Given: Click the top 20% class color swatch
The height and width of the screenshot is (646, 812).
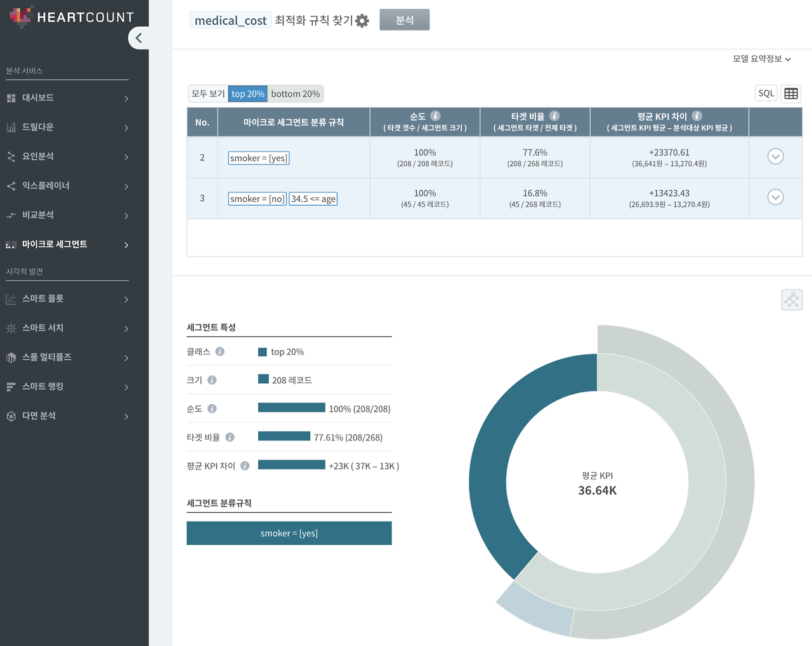Looking at the screenshot, I should tap(263, 352).
